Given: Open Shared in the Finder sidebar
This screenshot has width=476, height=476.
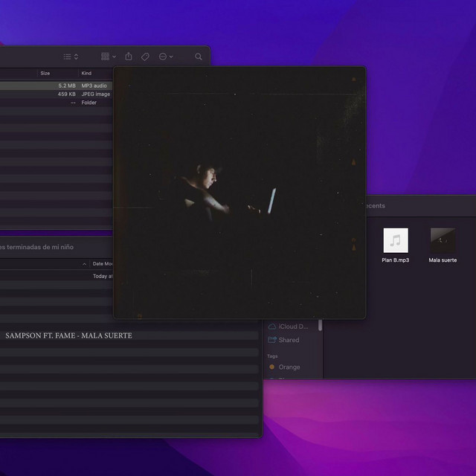Looking at the screenshot, I should (x=289, y=340).
